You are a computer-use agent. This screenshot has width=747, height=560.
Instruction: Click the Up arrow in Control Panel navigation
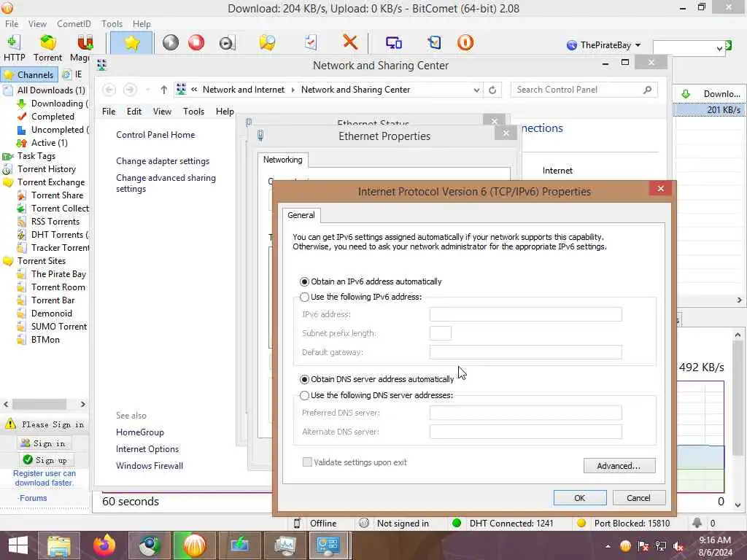point(164,90)
